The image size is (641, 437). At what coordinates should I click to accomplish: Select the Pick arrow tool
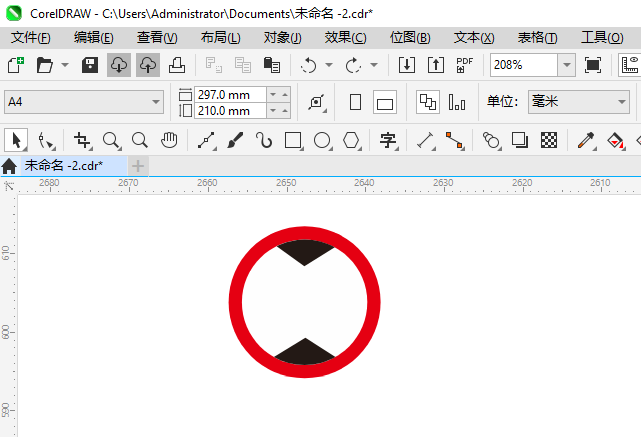point(16,140)
